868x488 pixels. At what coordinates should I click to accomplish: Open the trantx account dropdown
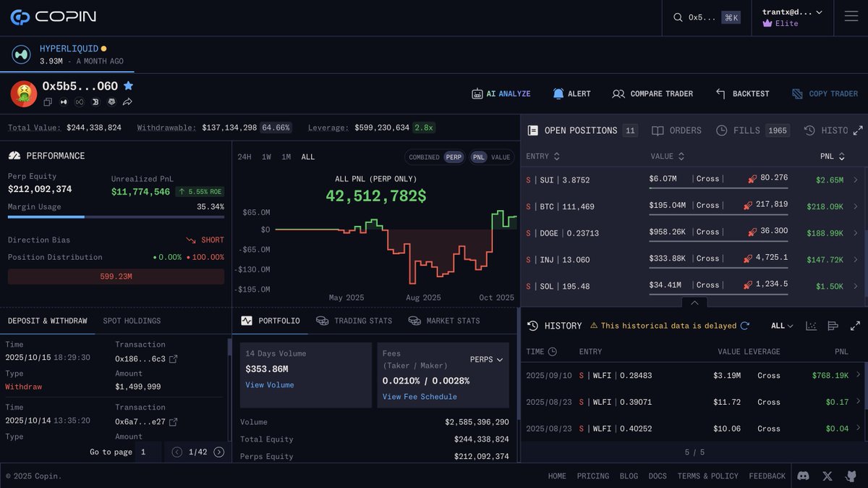792,17
